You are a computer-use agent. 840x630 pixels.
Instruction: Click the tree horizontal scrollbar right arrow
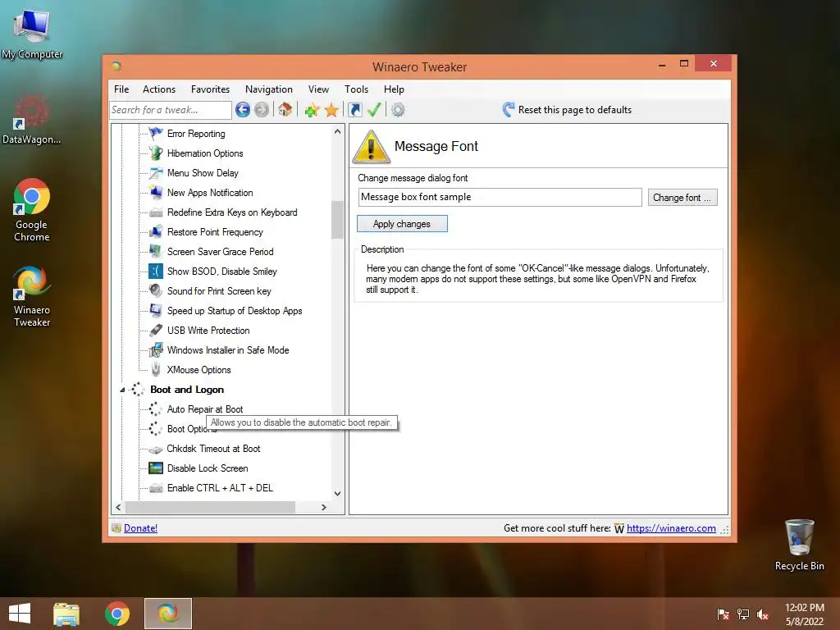tap(323, 507)
